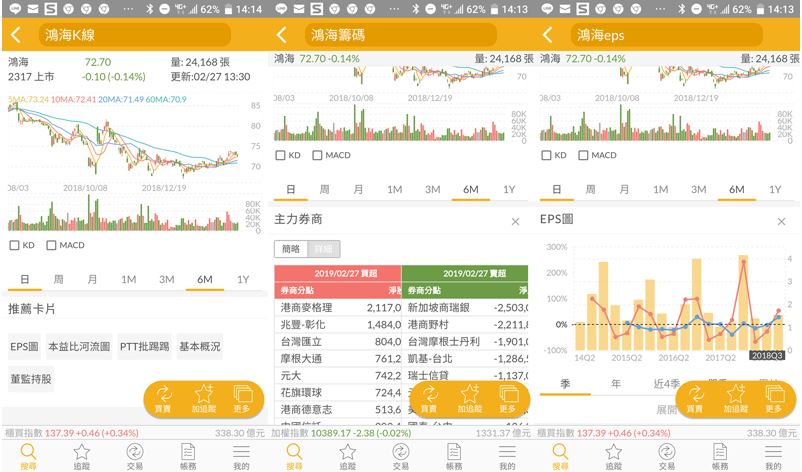Tap 加追蹤 star icon on the 籌碼 screen
This screenshot has width=802, height=472.
pos(470,399)
